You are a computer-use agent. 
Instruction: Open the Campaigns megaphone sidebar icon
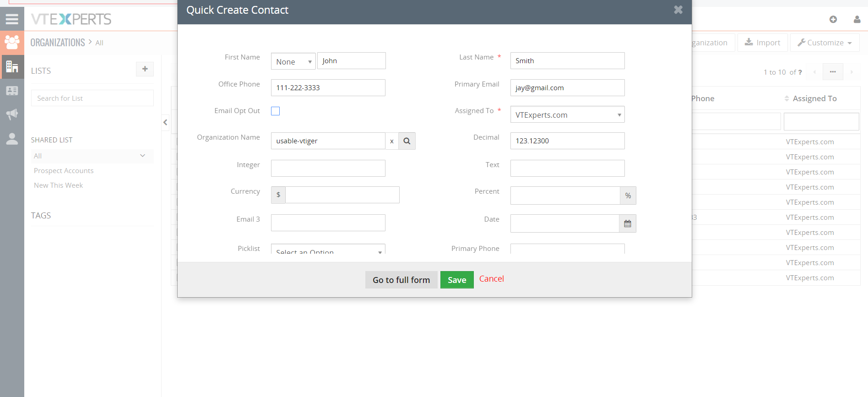point(12,114)
